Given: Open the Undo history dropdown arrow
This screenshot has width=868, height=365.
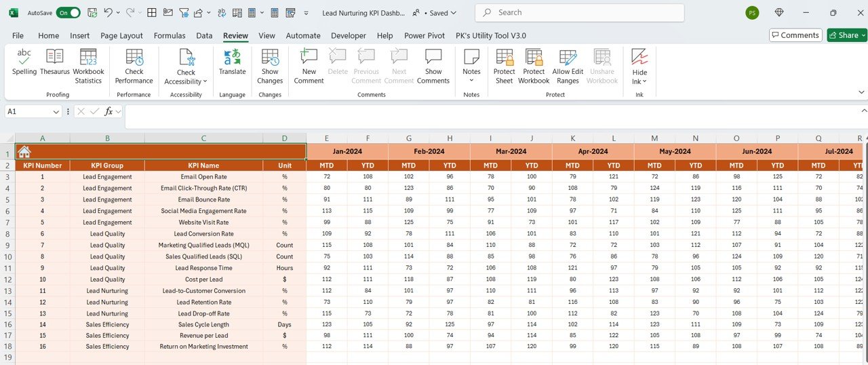Looking at the screenshot, I should (118, 13).
